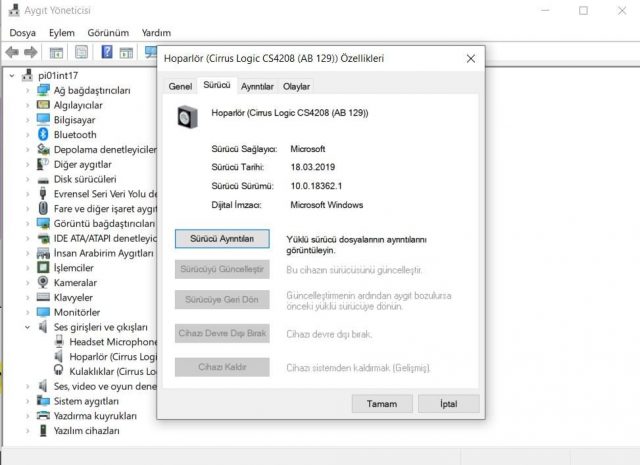
Task: Close the Hoparlör properties dialog
Action: (x=471, y=58)
